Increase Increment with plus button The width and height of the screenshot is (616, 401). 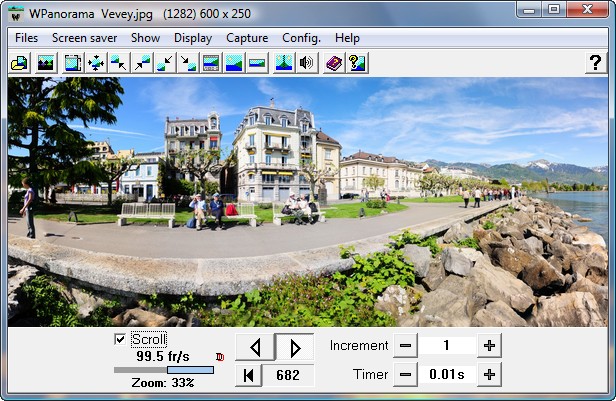(x=489, y=346)
